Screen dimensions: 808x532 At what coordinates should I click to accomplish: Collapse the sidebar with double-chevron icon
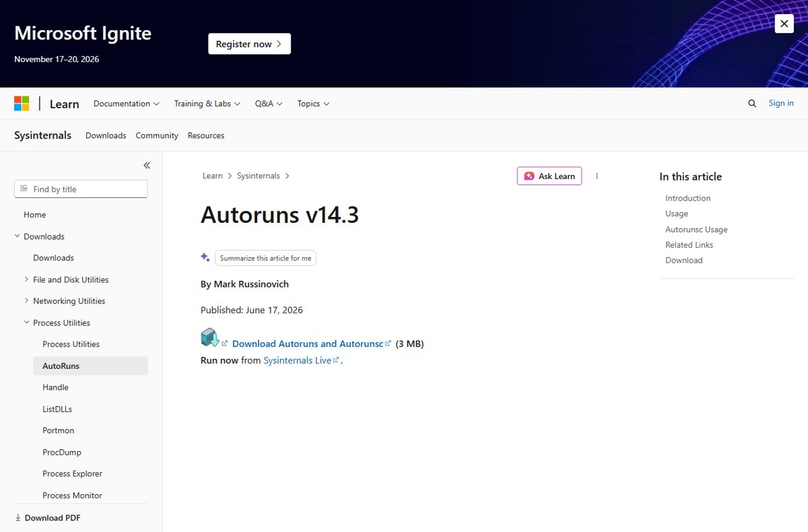pyautogui.click(x=147, y=165)
